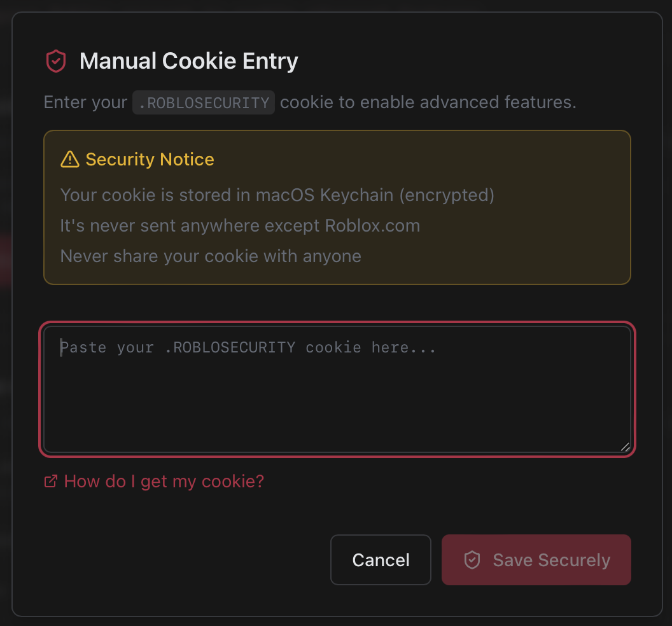
Task: Click the Manual Cookie Entry dialog title
Action: pyautogui.click(x=188, y=61)
